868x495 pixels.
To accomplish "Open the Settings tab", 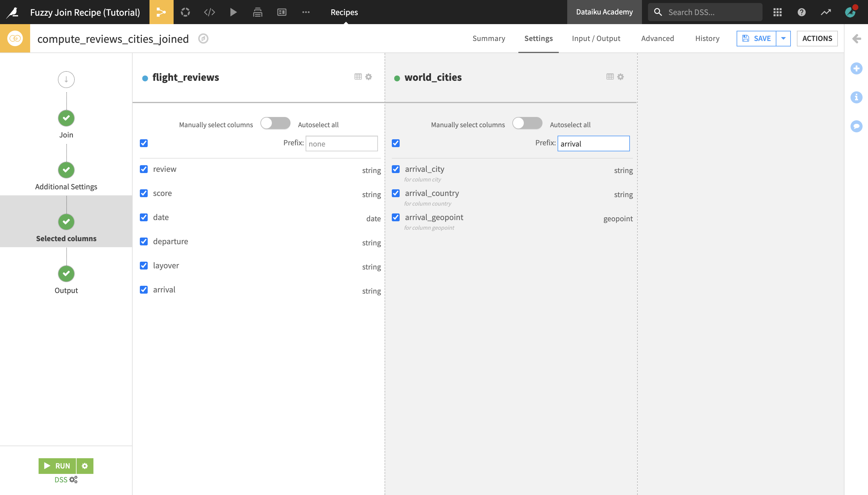I will click(x=538, y=38).
